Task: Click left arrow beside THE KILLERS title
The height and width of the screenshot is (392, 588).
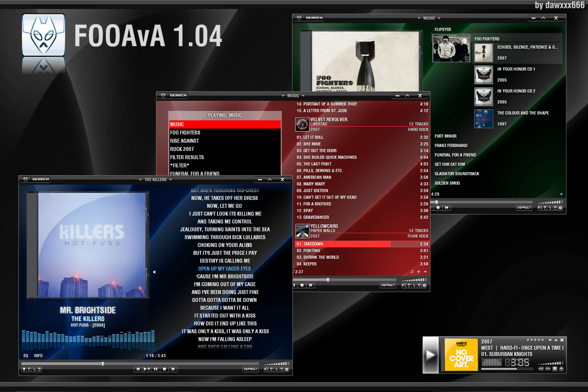Action: pos(141,180)
